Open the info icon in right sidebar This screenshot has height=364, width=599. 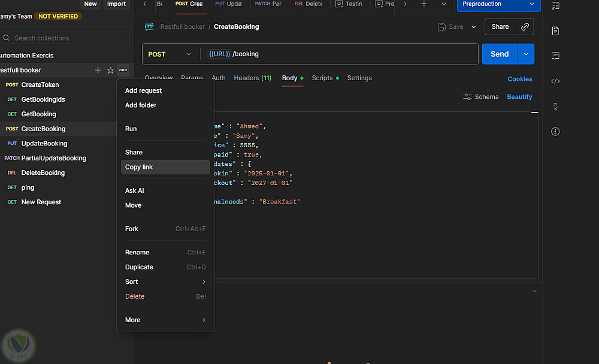[555, 131]
